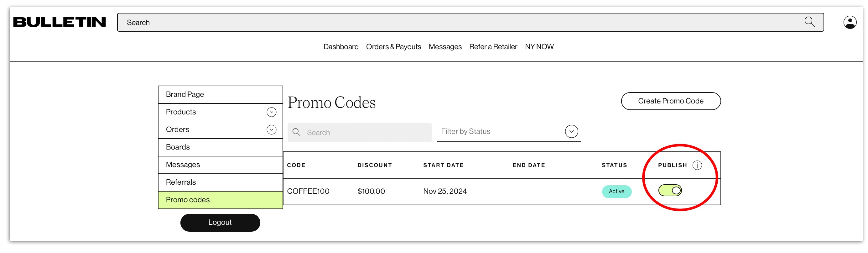Screen dimensions: 868x253
Task: Click the Create Promo Code button
Action: pyautogui.click(x=671, y=101)
